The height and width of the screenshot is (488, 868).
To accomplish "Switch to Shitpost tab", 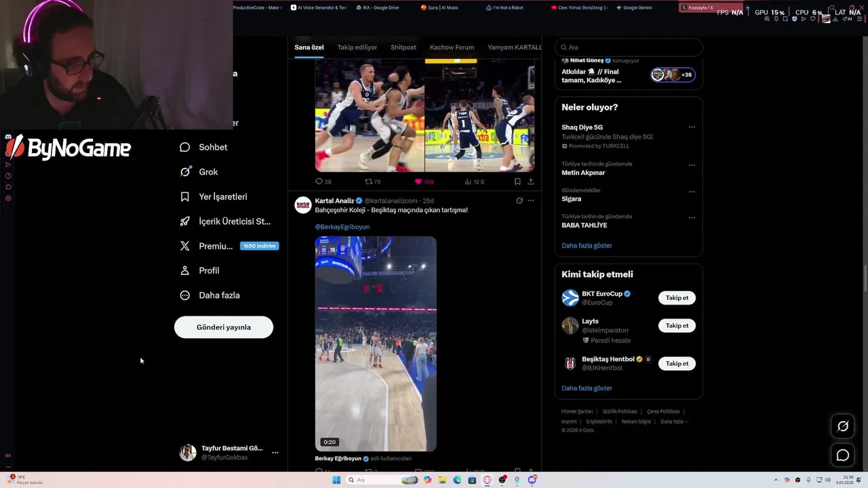I will pyautogui.click(x=403, y=47).
